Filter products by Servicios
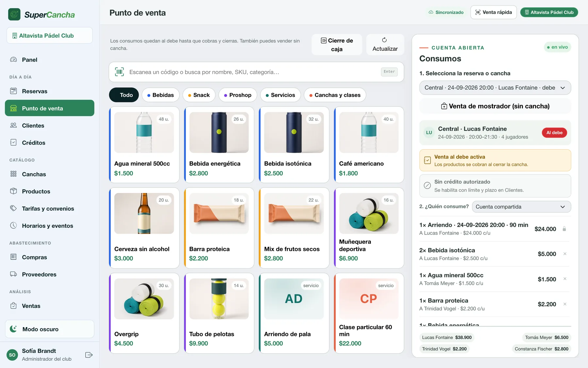This screenshot has width=588, height=368. click(280, 95)
